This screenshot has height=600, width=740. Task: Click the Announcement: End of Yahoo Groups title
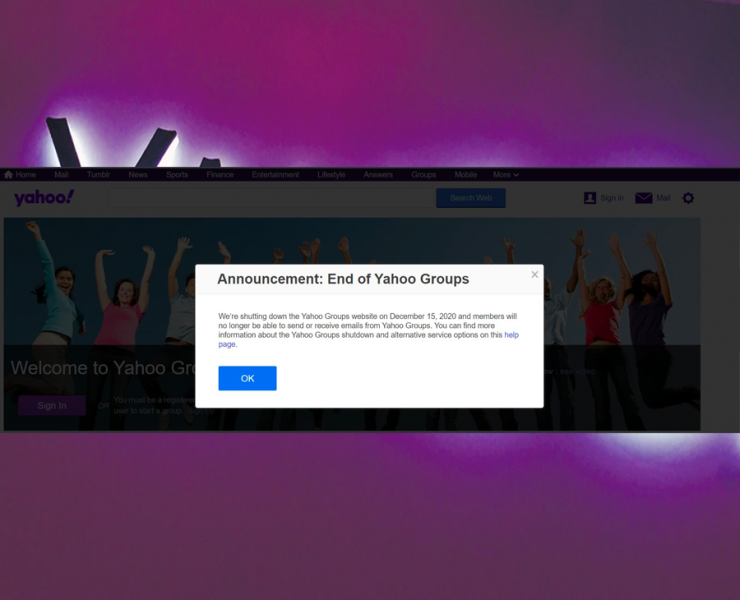coord(343,279)
